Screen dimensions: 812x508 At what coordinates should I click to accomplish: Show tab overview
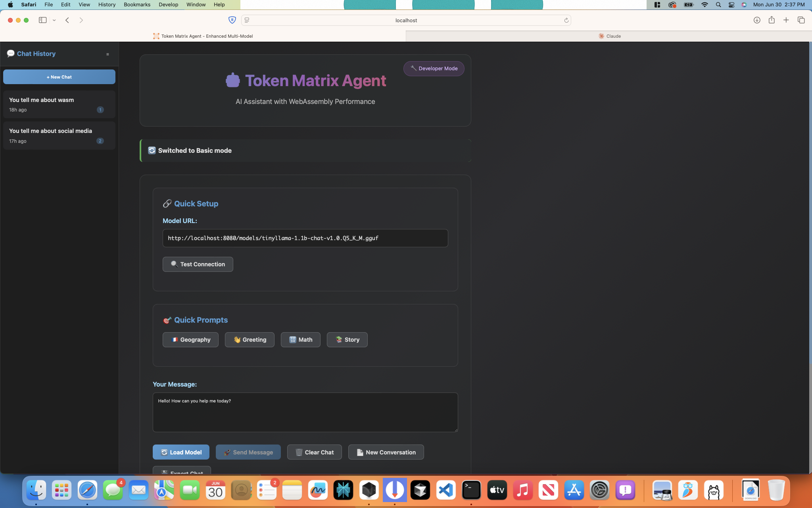click(x=801, y=20)
